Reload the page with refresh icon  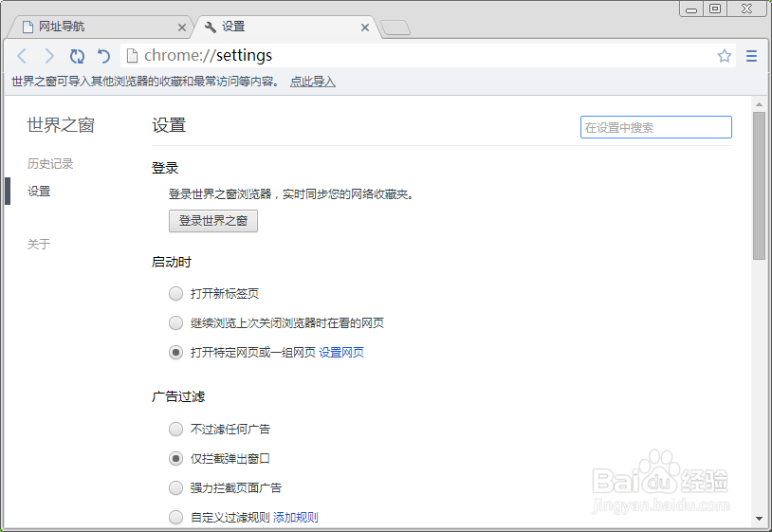(77, 56)
